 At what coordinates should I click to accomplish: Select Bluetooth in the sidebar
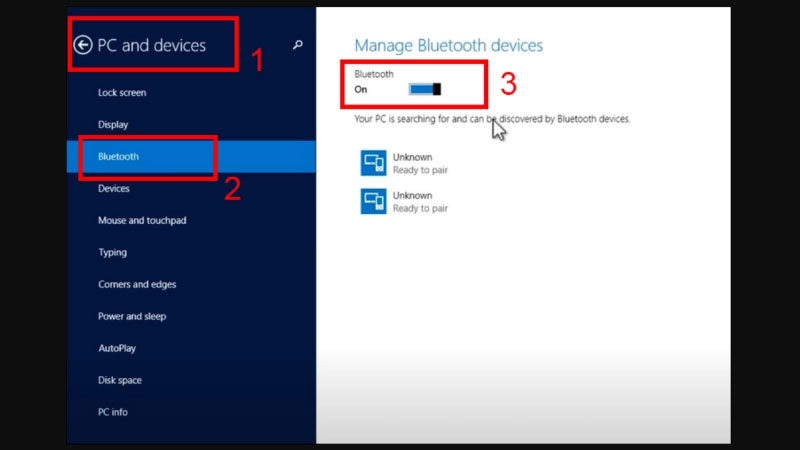(x=118, y=157)
